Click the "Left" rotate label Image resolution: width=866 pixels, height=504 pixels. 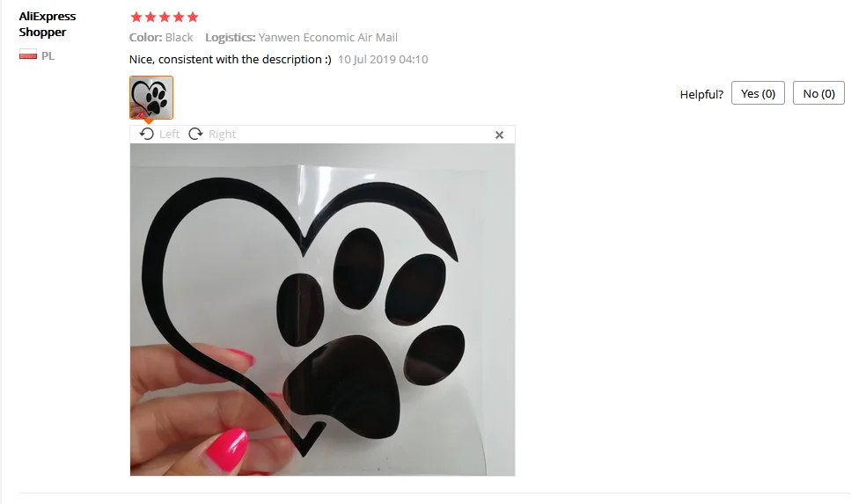[x=169, y=135]
